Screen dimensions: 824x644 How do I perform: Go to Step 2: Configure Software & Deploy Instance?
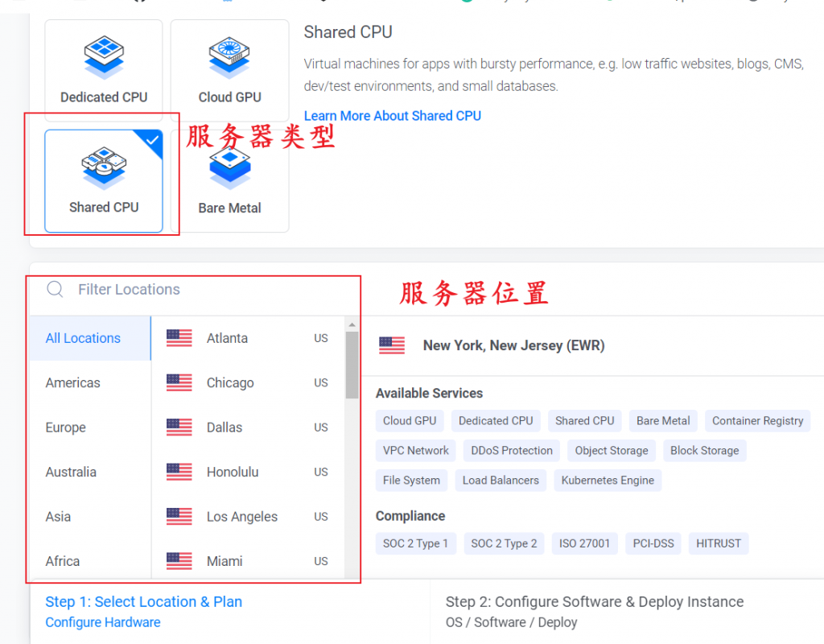coord(594,601)
